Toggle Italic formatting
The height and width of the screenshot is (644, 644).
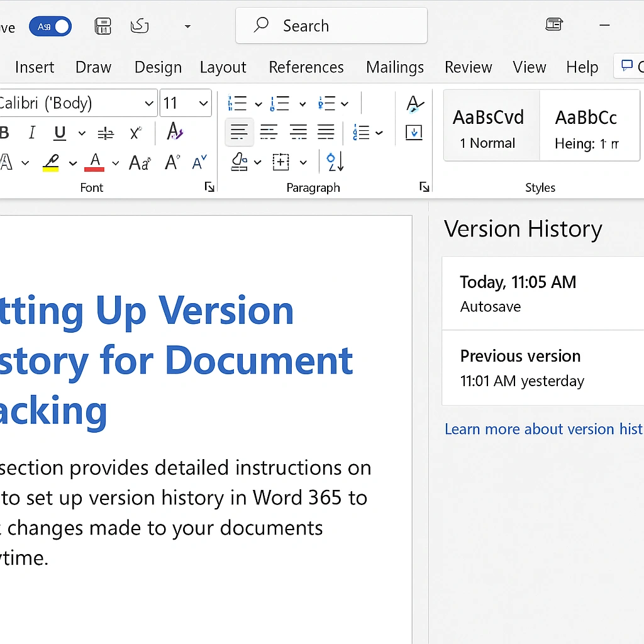coord(32,133)
